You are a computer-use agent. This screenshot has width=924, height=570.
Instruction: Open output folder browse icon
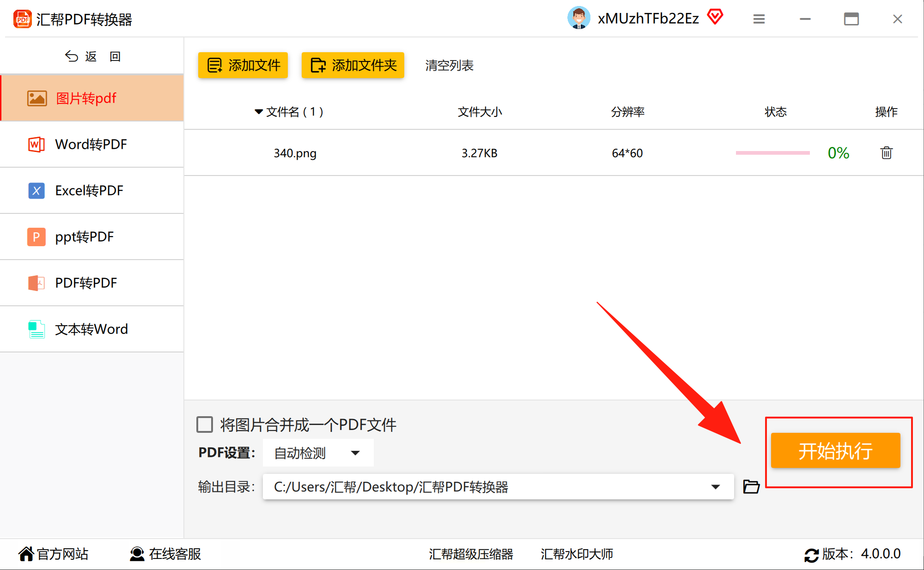(751, 486)
